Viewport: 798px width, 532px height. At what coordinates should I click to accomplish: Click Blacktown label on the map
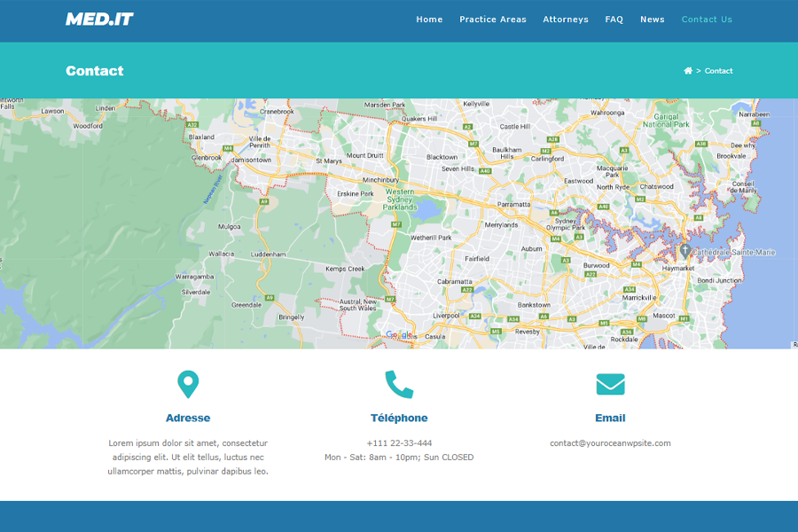coord(442,157)
